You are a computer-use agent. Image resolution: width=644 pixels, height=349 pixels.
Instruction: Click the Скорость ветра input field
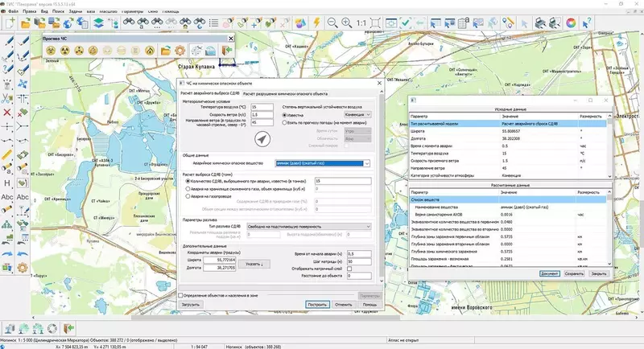coord(262,115)
